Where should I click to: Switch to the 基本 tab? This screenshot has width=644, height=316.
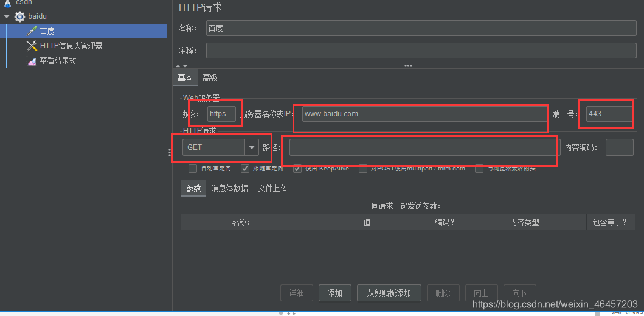pyautogui.click(x=185, y=78)
